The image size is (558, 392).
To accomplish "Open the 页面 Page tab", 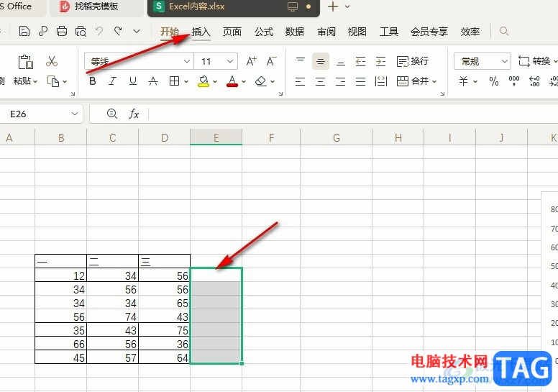I will tap(232, 32).
